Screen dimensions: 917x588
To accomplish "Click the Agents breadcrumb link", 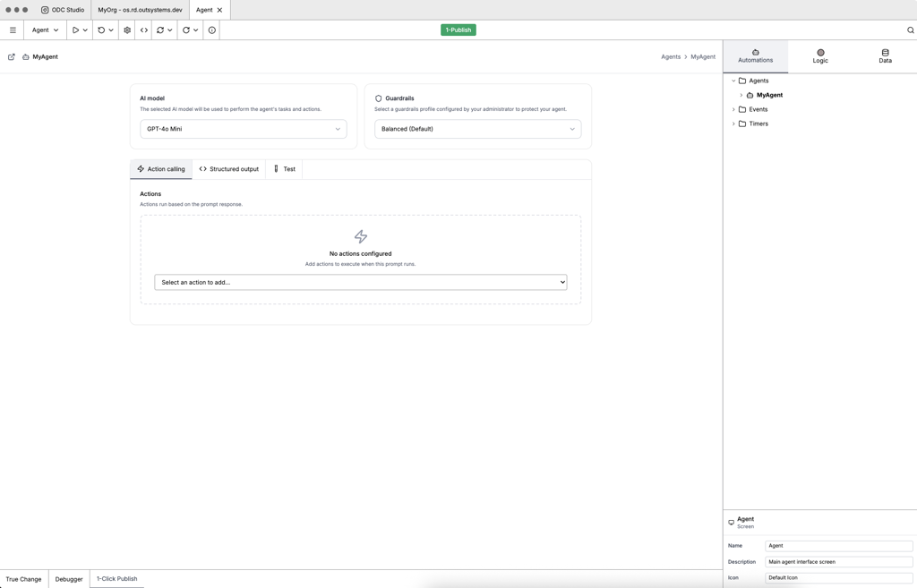I will (670, 56).
